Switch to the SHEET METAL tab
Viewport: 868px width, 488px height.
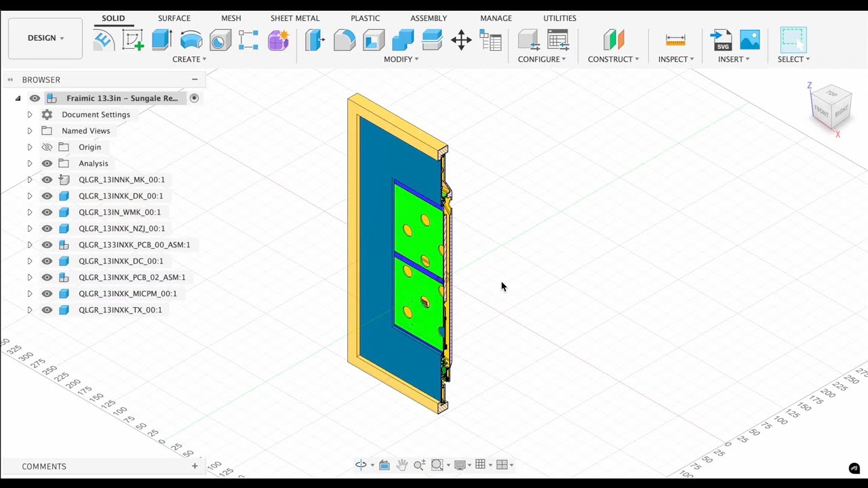click(295, 18)
